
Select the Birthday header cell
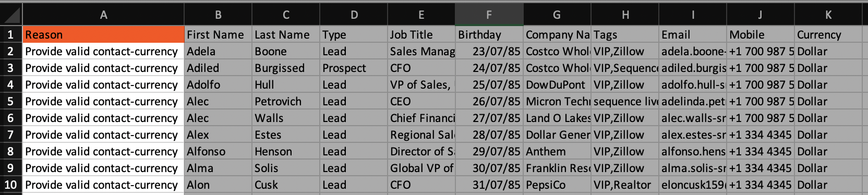[489, 34]
